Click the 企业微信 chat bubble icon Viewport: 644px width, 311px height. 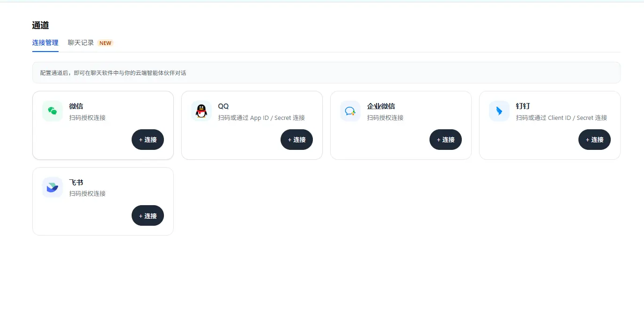pos(350,111)
